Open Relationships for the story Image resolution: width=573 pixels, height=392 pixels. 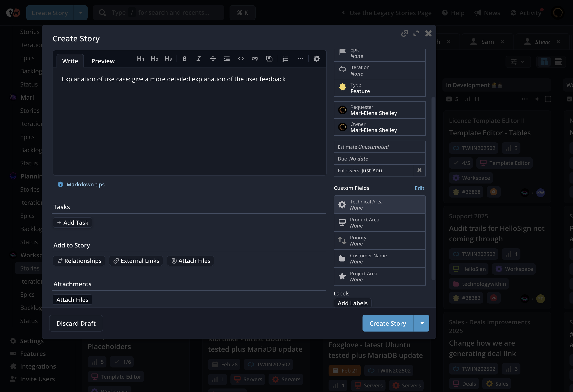click(x=79, y=261)
